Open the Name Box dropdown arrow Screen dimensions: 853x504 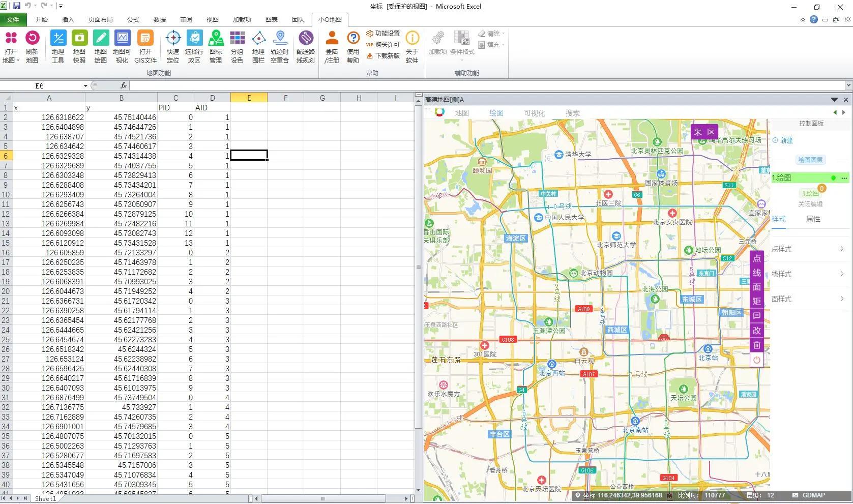(85, 86)
